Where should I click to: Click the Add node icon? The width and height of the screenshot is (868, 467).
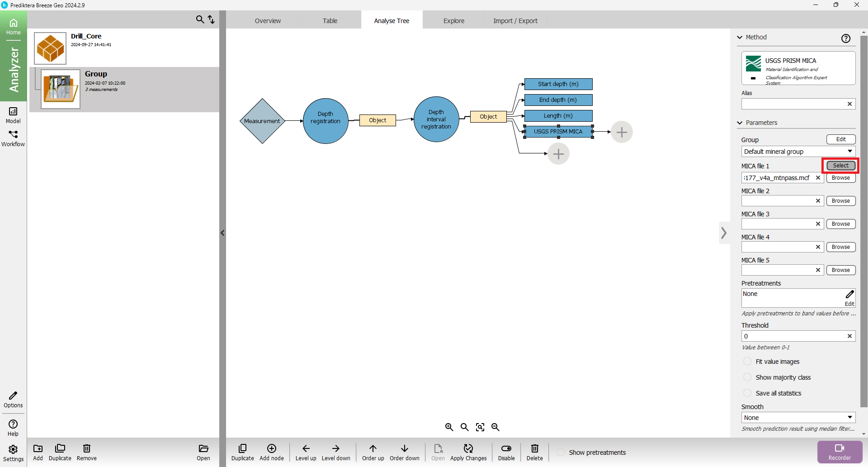[x=271, y=449]
